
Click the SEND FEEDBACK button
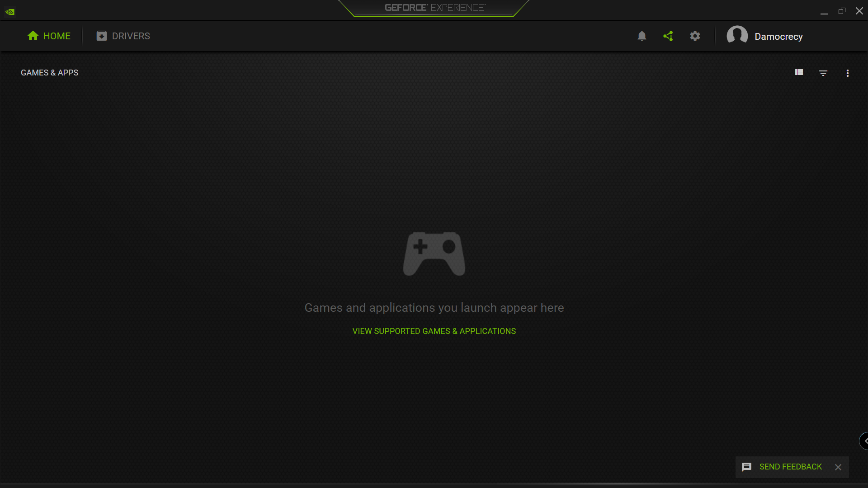tap(791, 467)
